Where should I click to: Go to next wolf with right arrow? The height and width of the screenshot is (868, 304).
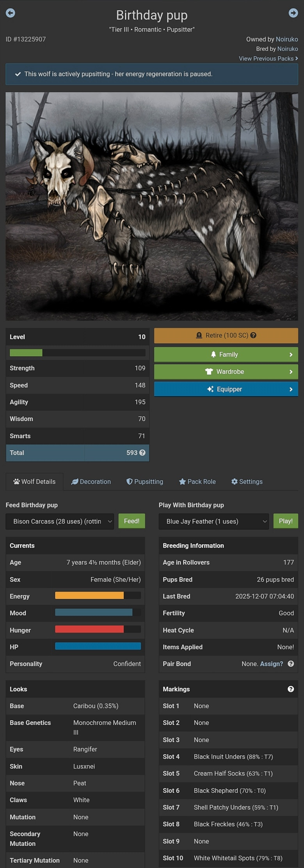click(x=293, y=13)
